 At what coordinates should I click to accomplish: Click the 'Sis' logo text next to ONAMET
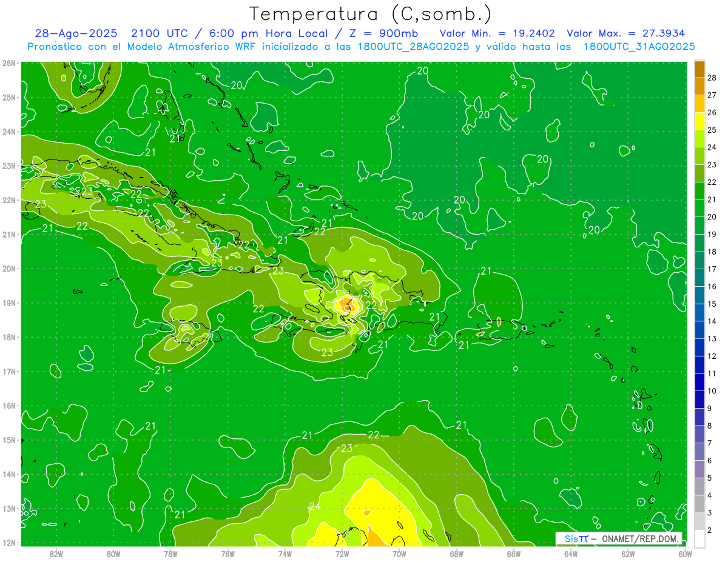(x=570, y=538)
